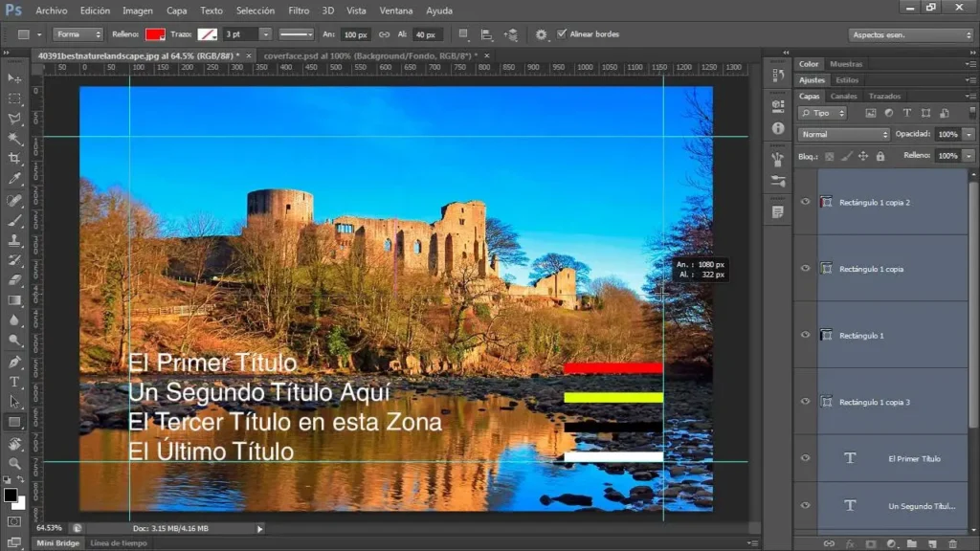This screenshot has width=980, height=551.
Task: Toggle lock position for layers
Action: [x=863, y=156]
